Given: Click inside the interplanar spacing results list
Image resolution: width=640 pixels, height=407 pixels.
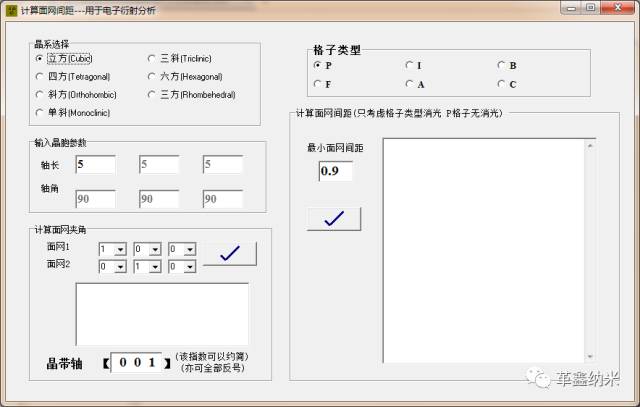Looking at the screenshot, I should tap(482, 250).
